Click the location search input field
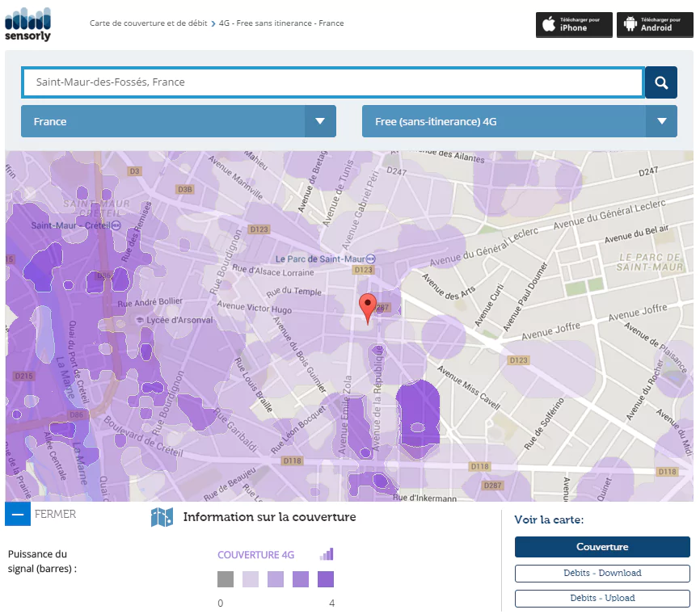This screenshot has width=700, height=614. coord(333,82)
